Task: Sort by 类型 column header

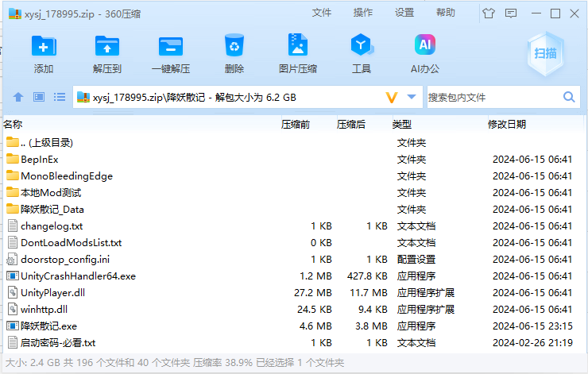Action: pyautogui.click(x=401, y=124)
